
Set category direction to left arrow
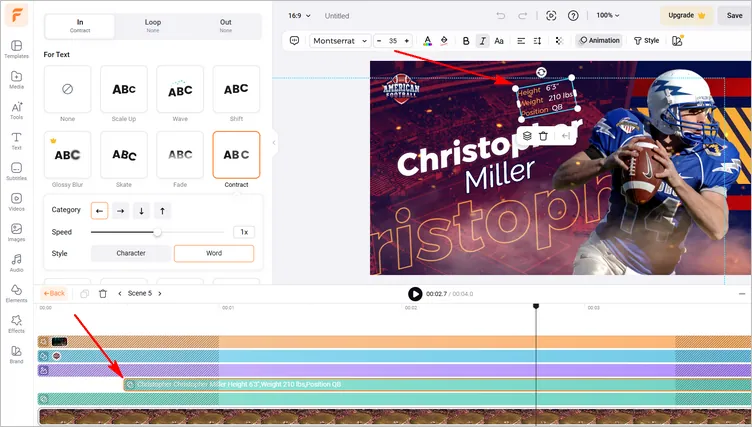(99, 211)
